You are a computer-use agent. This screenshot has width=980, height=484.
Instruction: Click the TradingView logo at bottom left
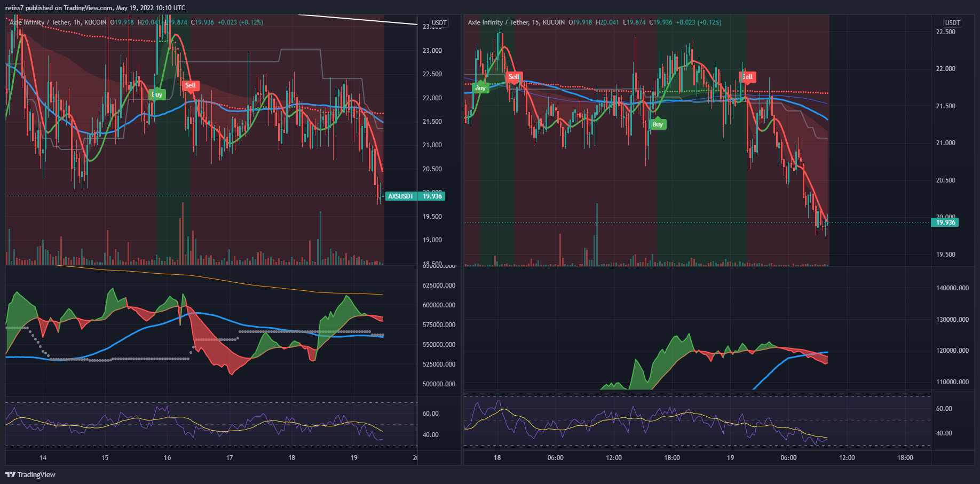pos(30,474)
